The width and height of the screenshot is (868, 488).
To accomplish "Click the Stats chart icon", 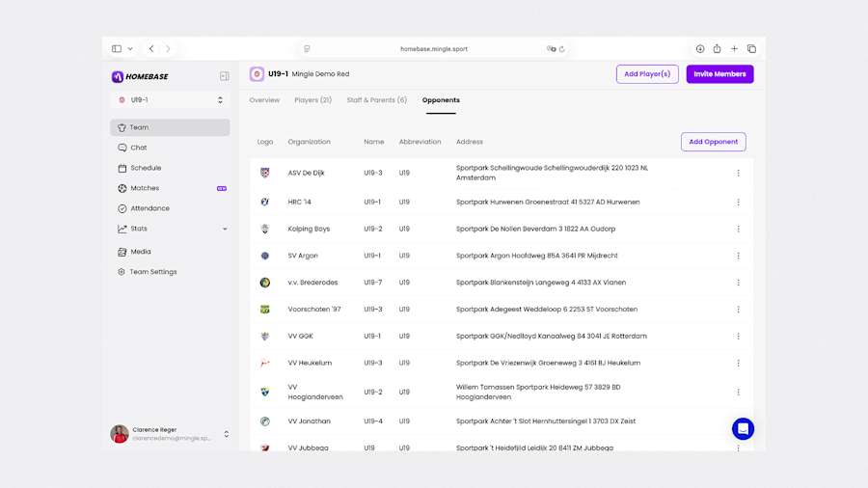I will point(122,230).
